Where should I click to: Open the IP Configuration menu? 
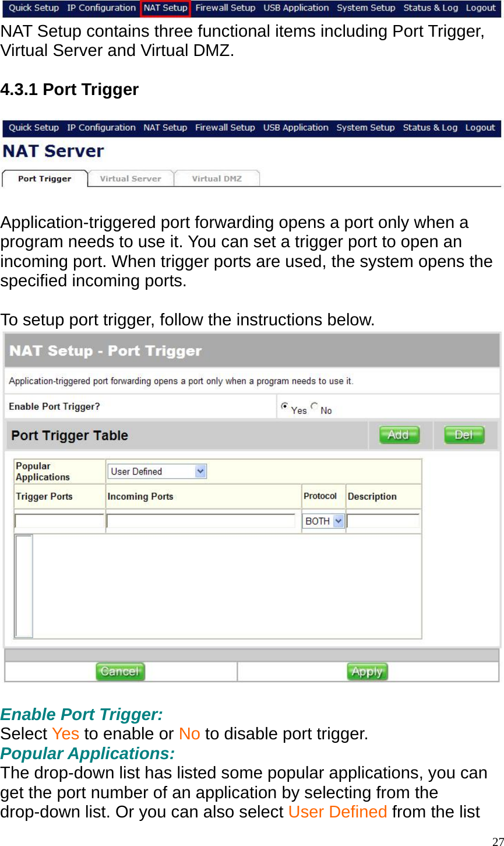point(101,8)
